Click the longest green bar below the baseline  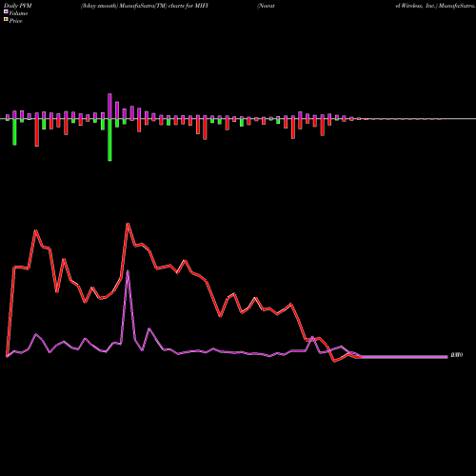point(109,140)
